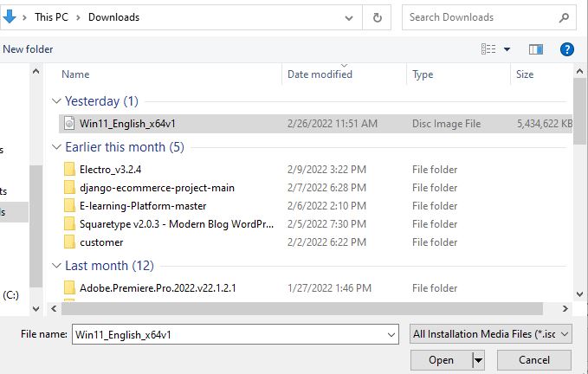Sort by the Type column header
This screenshot has height=374, width=588.
[423, 74]
